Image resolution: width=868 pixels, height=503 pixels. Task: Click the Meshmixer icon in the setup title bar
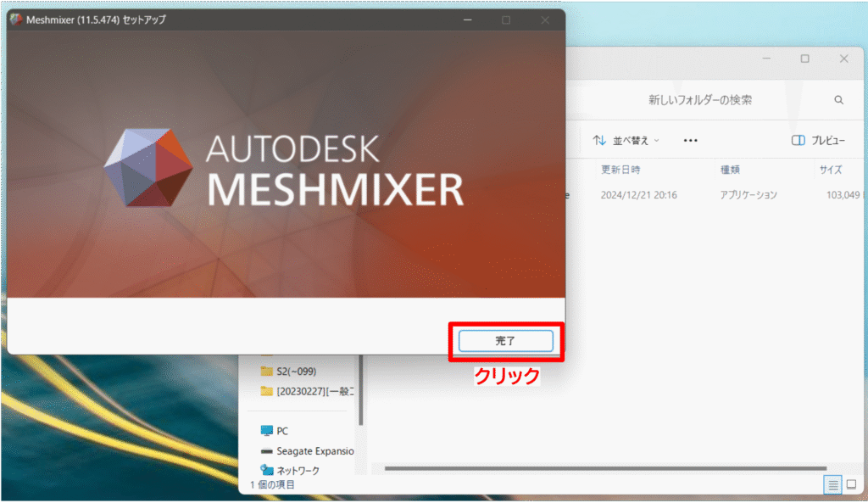16,20
